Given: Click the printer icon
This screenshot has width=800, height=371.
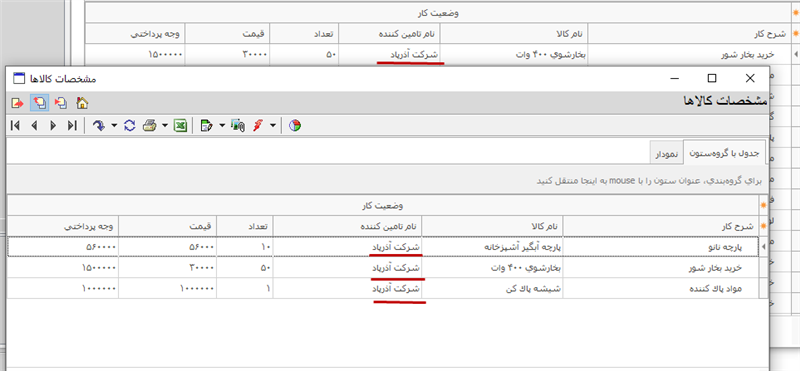Looking at the screenshot, I should 149,125.
